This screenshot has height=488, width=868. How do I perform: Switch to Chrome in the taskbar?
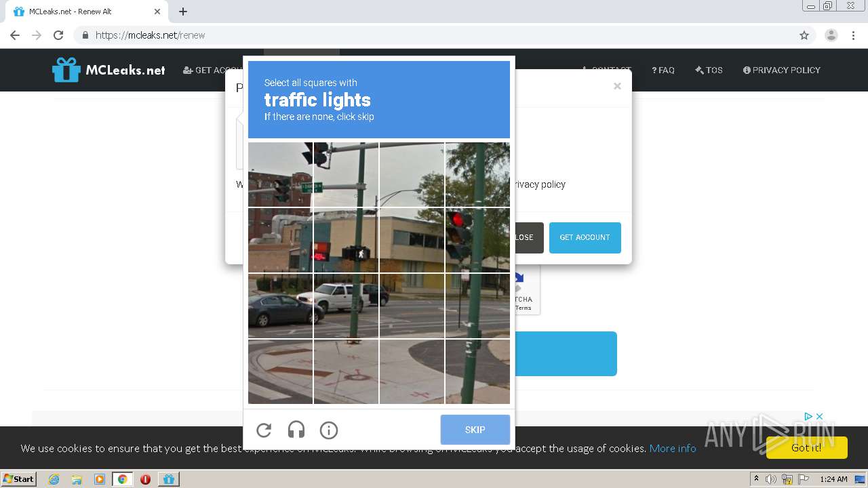click(x=122, y=479)
